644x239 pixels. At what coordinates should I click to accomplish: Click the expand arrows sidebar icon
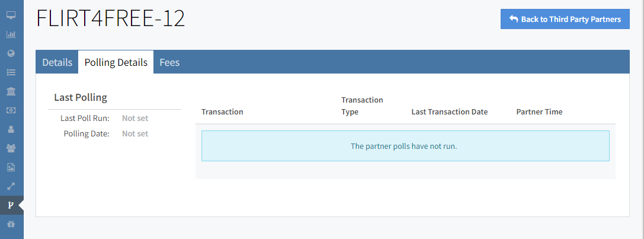pyautogui.click(x=11, y=186)
